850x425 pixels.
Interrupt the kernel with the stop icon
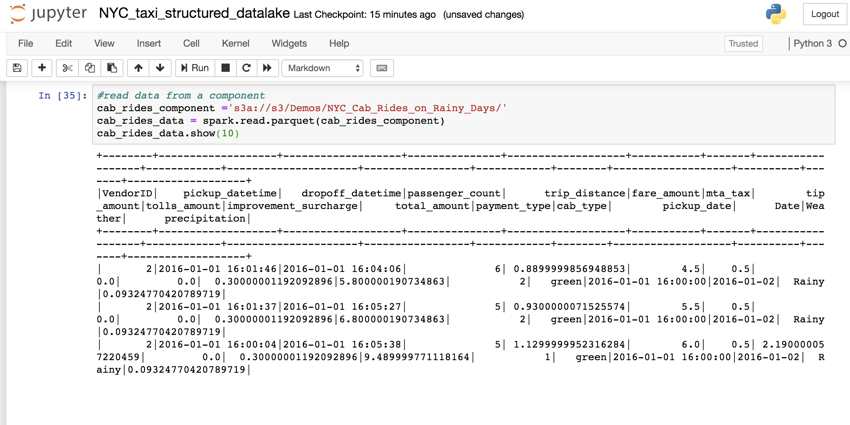tap(226, 68)
